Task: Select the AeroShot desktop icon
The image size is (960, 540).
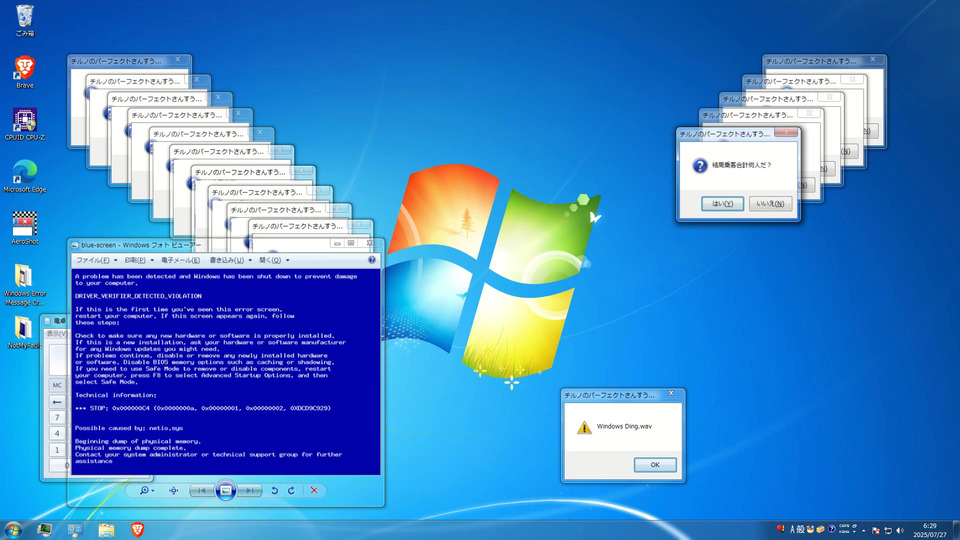Action: (x=24, y=228)
